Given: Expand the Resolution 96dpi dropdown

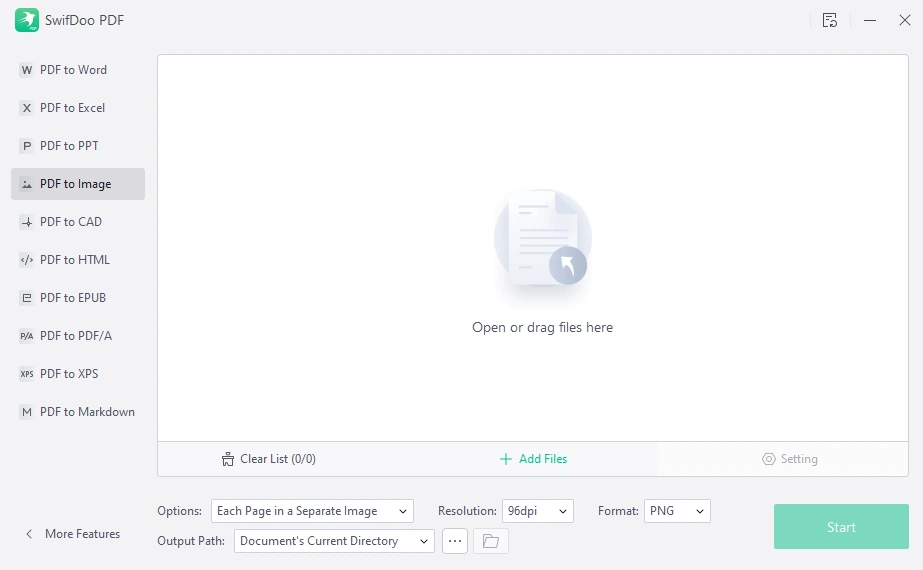Looking at the screenshot, I should [x=538, y=511].
